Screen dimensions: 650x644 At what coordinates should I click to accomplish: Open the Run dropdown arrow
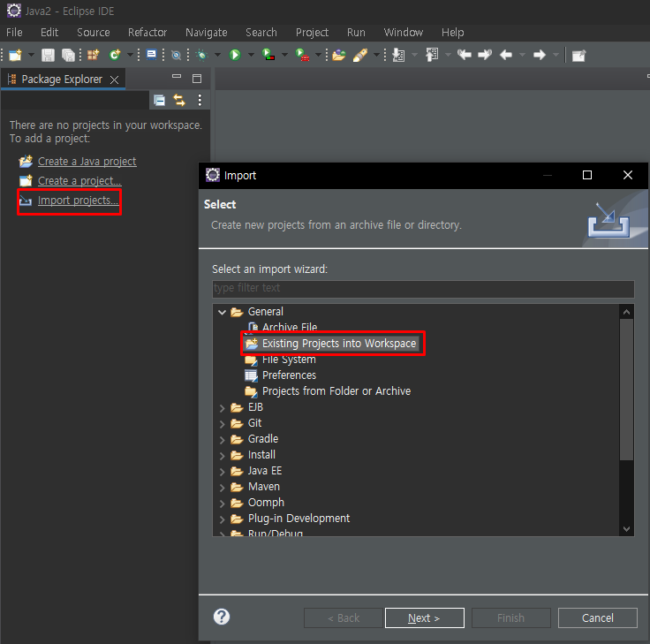[x=251, y=55]
